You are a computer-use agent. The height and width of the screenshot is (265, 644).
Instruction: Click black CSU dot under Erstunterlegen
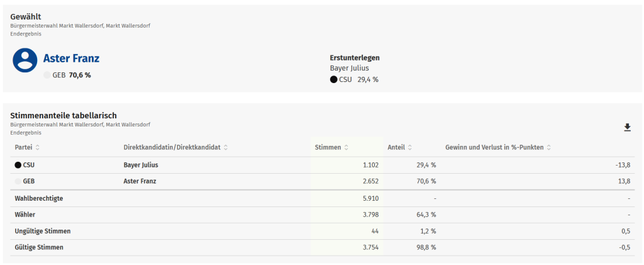(333, 79)
